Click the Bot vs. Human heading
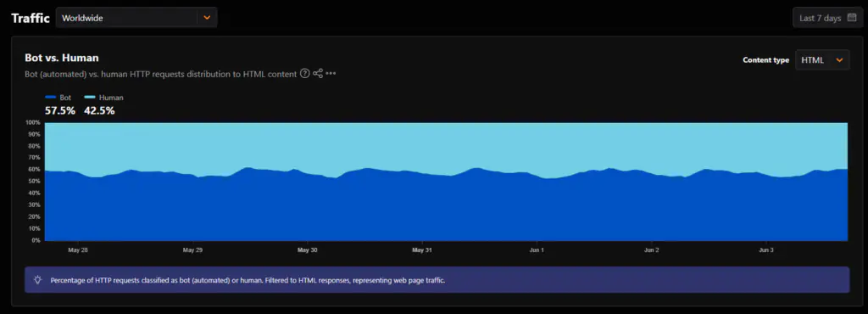 point(62,58)
